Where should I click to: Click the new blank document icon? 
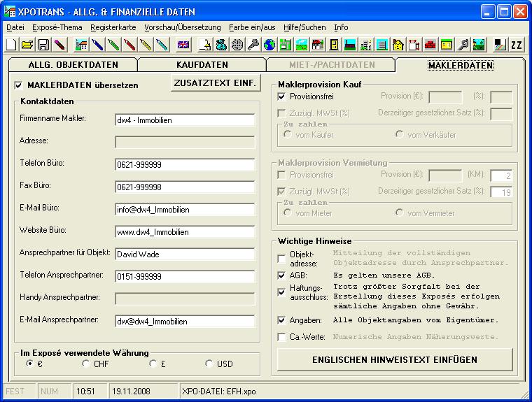point(12,45)
